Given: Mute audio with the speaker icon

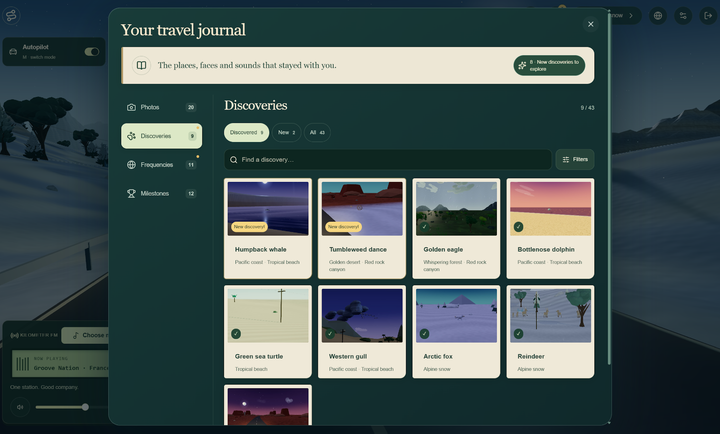Looking at the screenshot, I should point(20,407).
